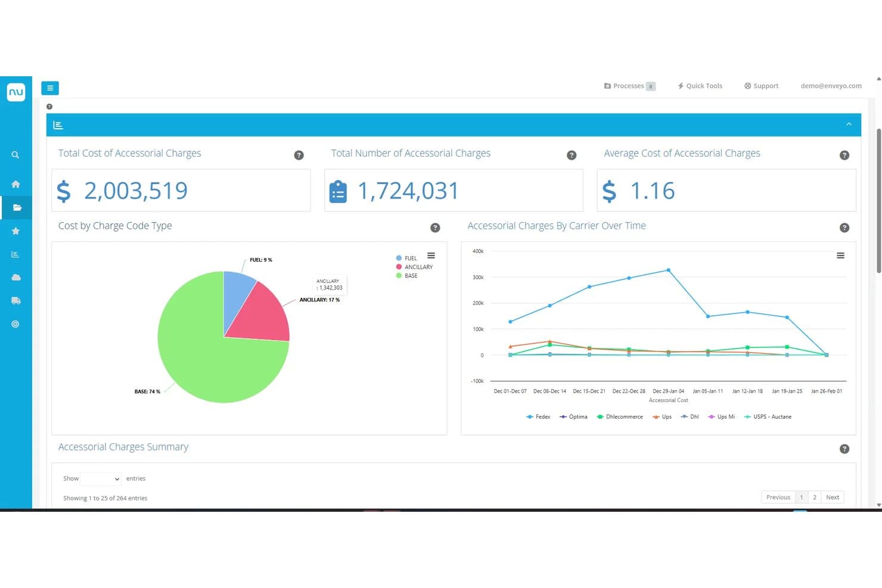The image size is (882, 588).
Task: Open the line chart export menu
Action: (x=840, y=256)
